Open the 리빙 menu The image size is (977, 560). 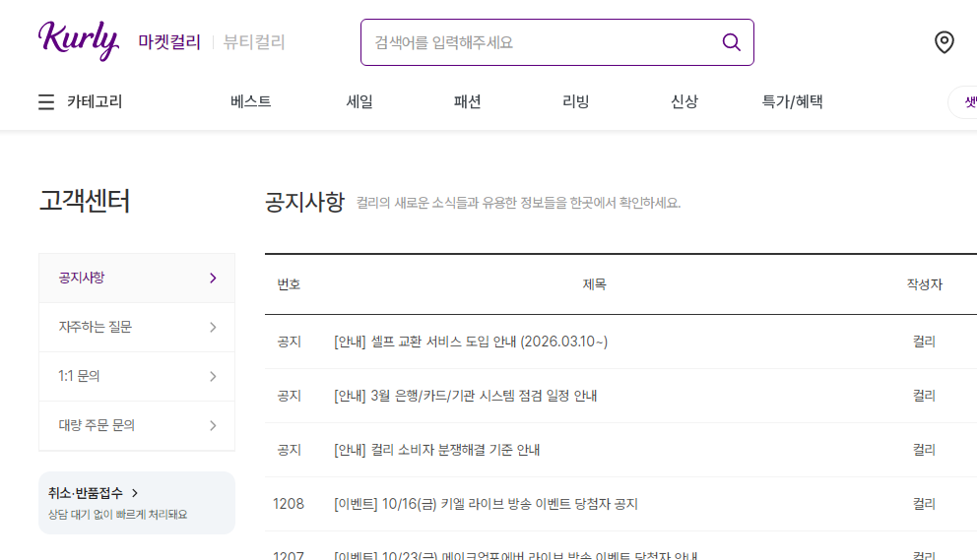click(576, 101)
